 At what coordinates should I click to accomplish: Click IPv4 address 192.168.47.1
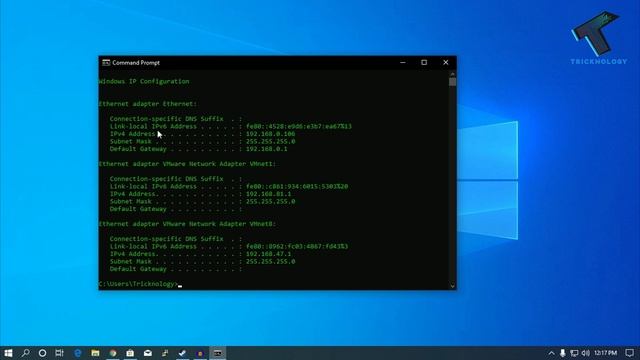[269, 254]
